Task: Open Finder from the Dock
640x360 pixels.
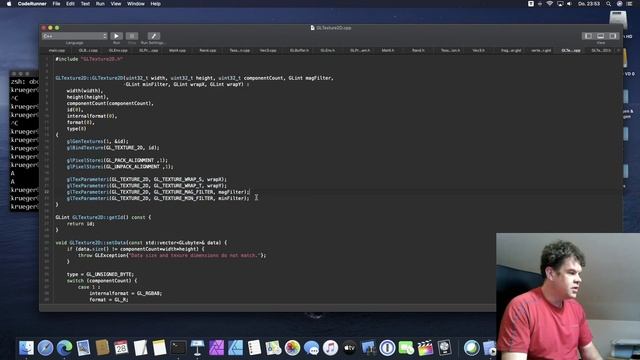Action: click(27, 348)
